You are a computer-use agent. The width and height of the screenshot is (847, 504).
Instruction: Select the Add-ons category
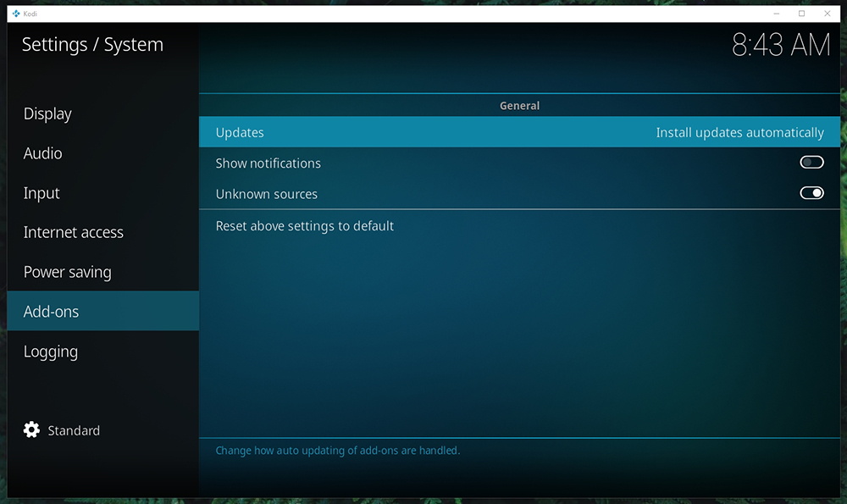coord(102,311)
